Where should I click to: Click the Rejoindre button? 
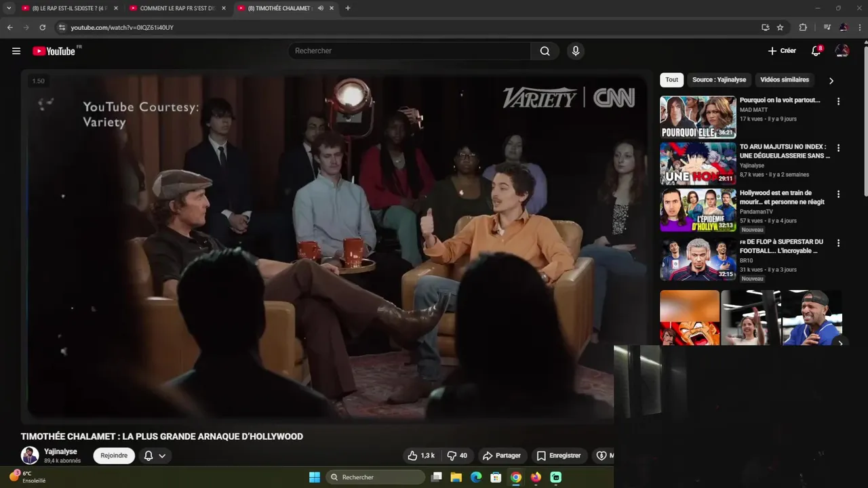[114, 455]
